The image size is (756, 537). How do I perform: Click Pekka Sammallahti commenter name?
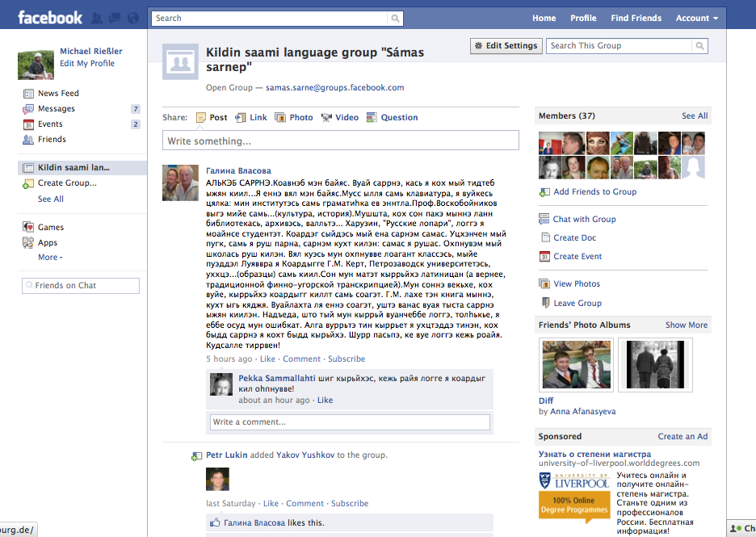[x=277, y=379]
